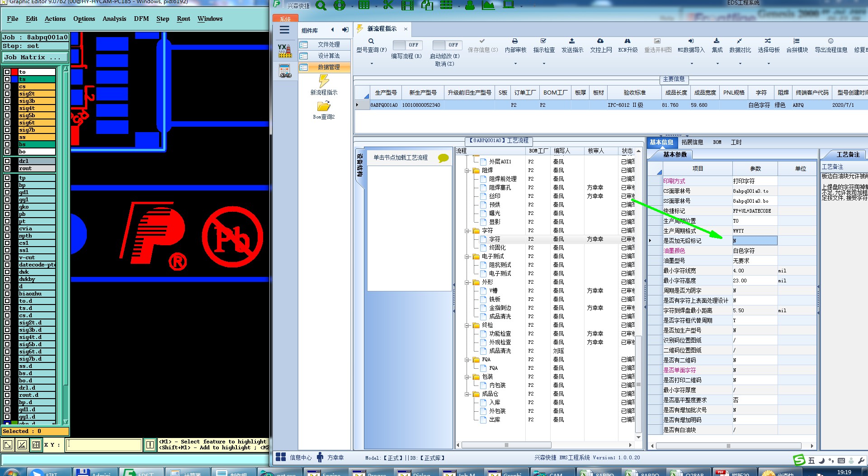The height and width of the screenshot is (476, 868).
Task: Collapse the 终检 tree folder
Action: (467, 325)
